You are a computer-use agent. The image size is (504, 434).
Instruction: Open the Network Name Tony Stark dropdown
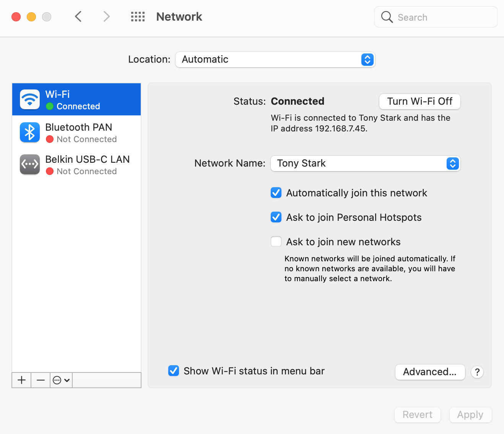[366, 164]
